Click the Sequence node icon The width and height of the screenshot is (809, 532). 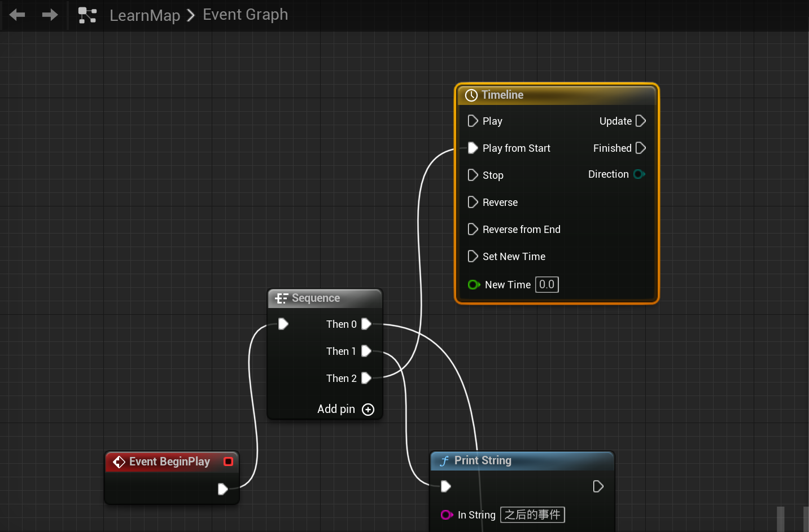(x=281, y=298)
